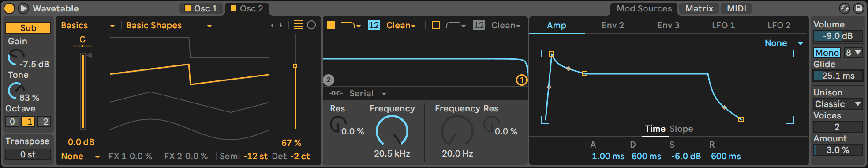
Task: Click Semi -12 st value
Action: [256, 156]
